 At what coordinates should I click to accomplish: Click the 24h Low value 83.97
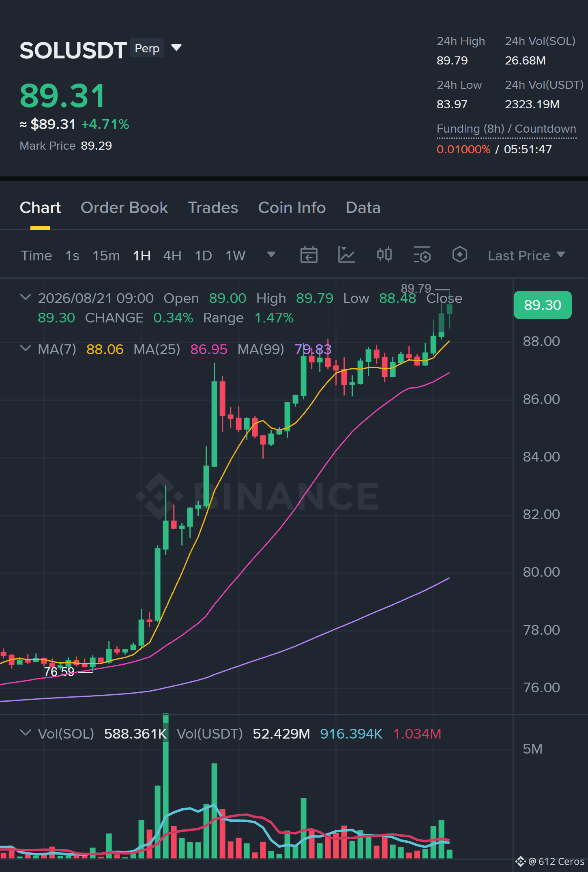pyautogui.click(x=452, y=104)
